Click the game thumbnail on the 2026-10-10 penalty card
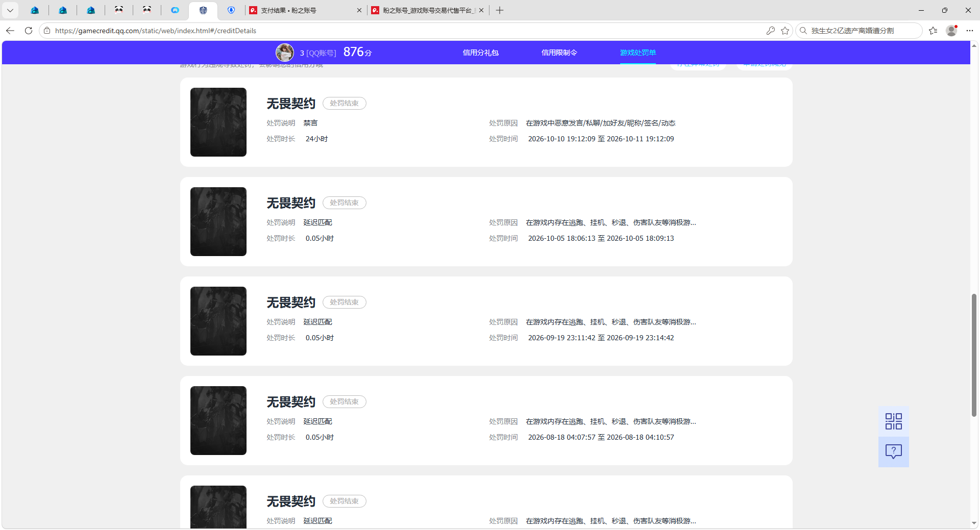980x530 pixels. (x=218, y=122)
